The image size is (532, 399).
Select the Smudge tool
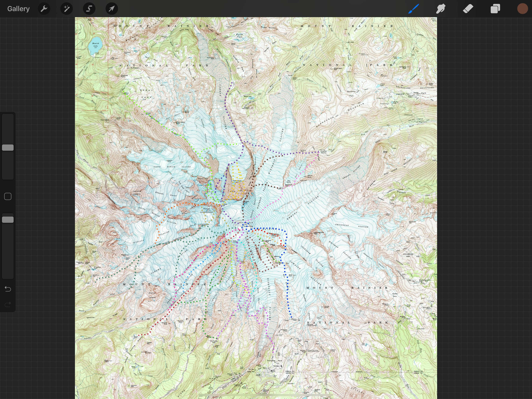coord(441,9)
